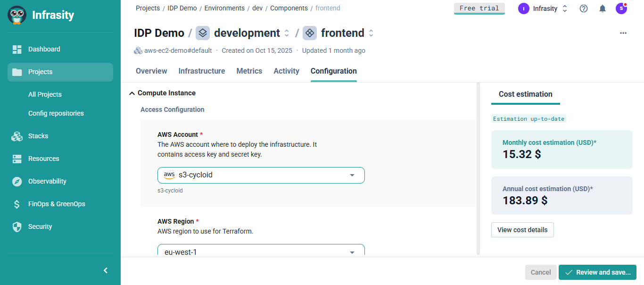Screen dimensions: 644x285
Task: Collapse the Compute Instance section
Action: pyautogui.click(x=132, y=93)
